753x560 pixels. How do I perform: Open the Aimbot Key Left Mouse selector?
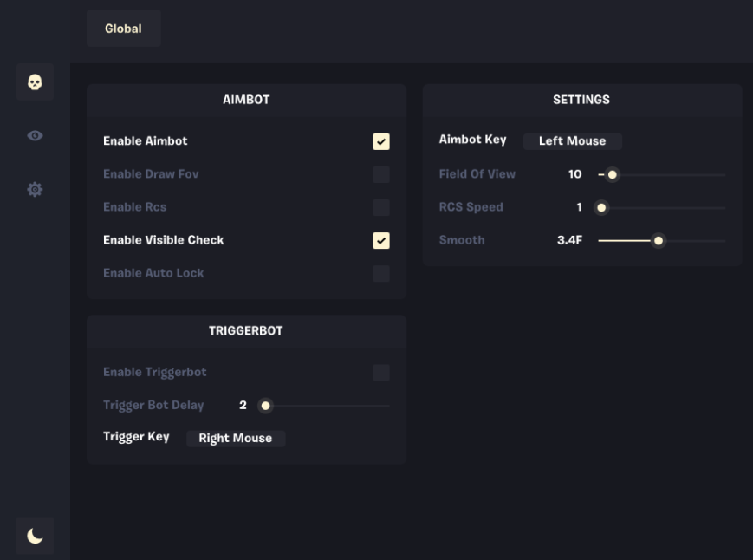[x=573, y=141]
